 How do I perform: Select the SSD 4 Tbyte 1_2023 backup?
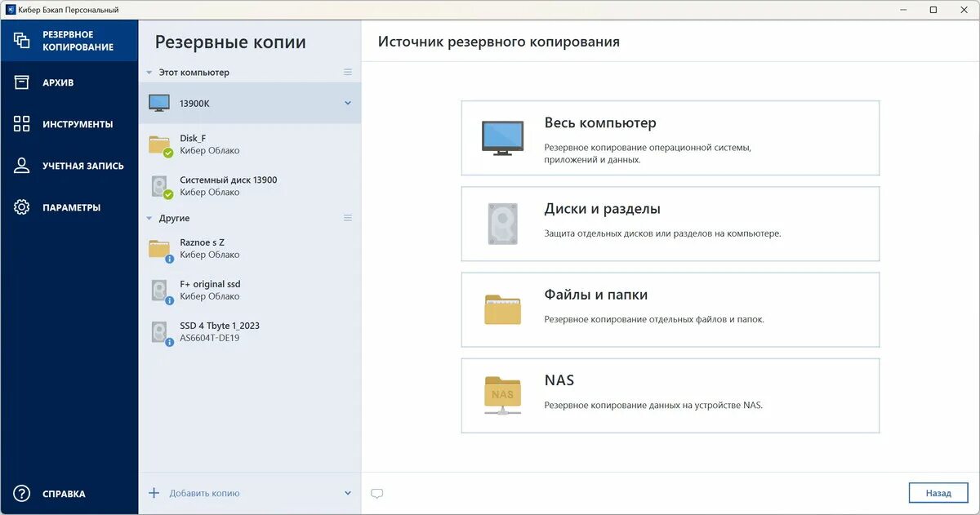tap(250, 331)
